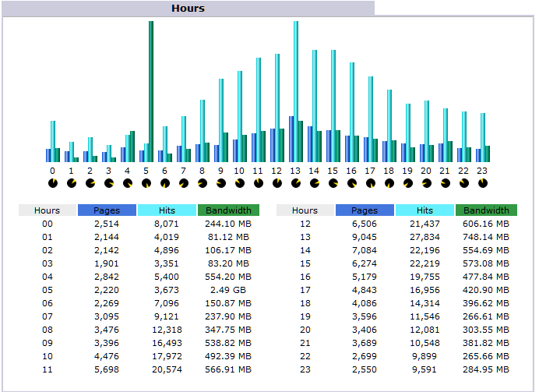Screen dimensions: 539x392
Task: Click the cyan Hits header in left table
Action: click(x=167, y=210)
